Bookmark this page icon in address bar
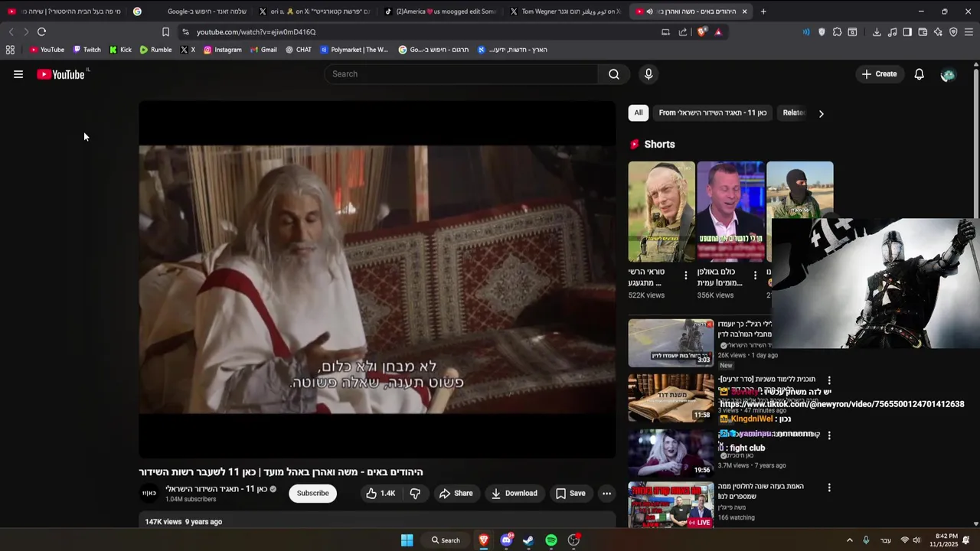 pos(165,32)
